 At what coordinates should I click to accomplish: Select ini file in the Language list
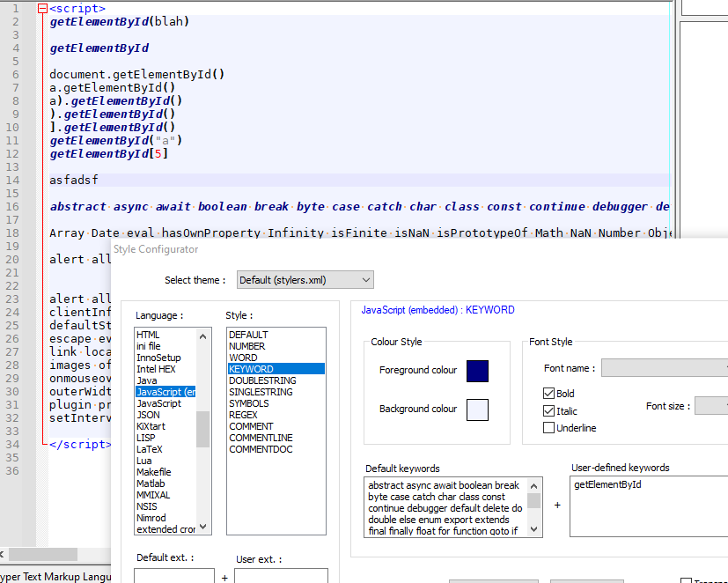tap(148, 346)
